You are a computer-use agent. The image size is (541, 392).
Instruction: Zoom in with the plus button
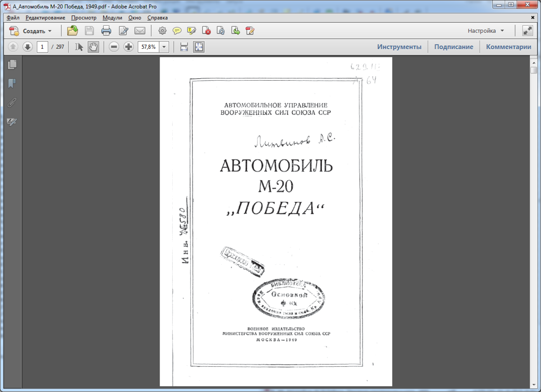coord(128,46)
